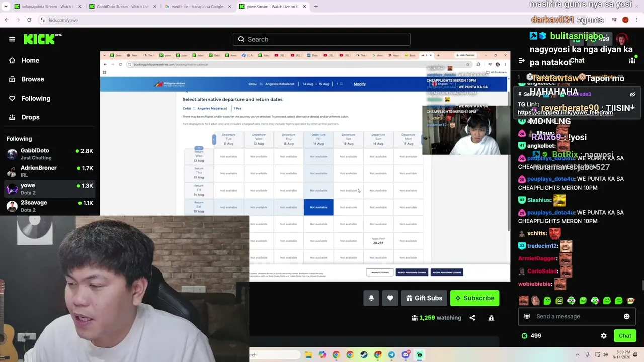This screenshot has width=644, height=362.
Task: Expand the pinned message with down arrow
Action: pyautogui.click(x=632, y=107)
